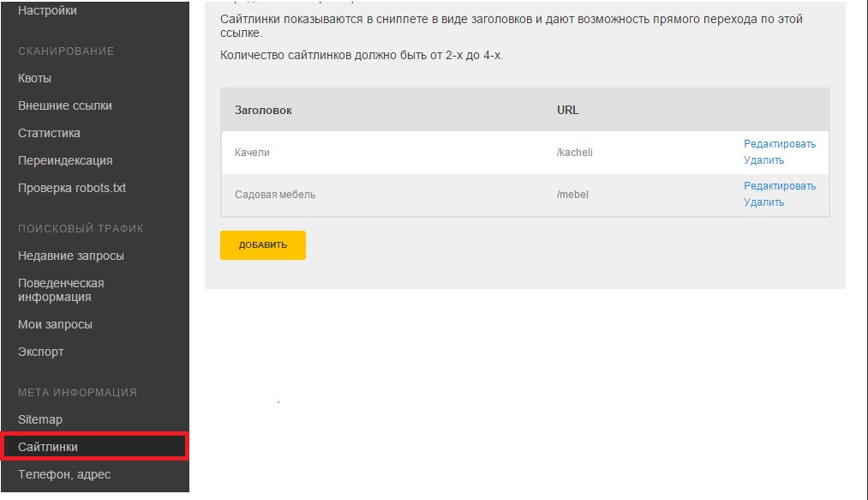Click the Заголовок column header

pos(263,111)
